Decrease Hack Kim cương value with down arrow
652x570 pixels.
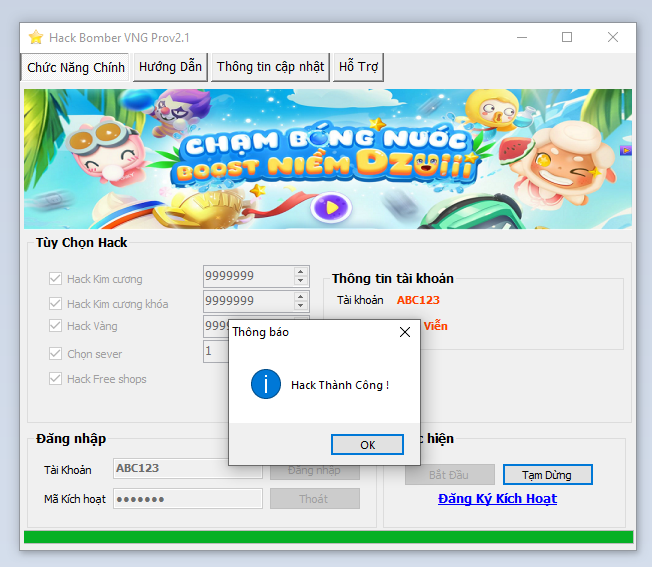pos(300,281)
